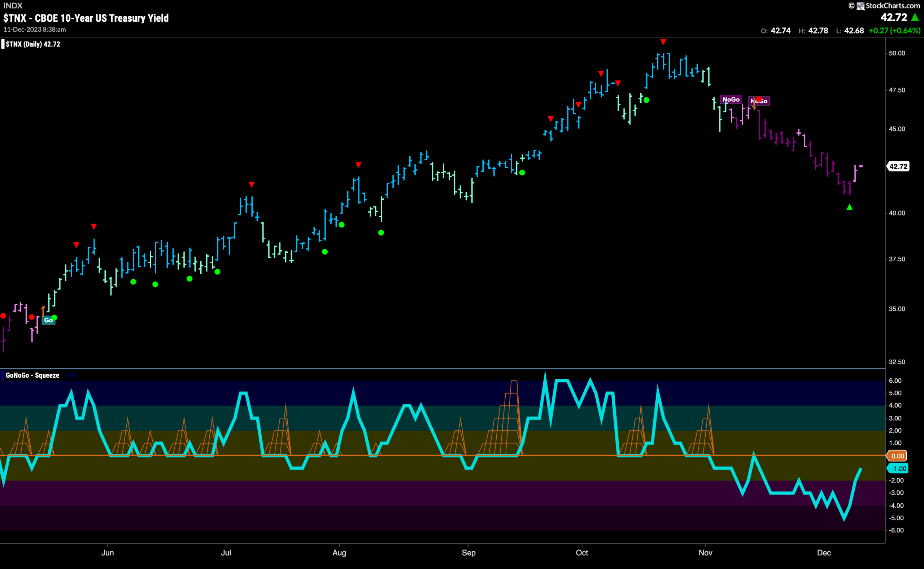Click the orange 0.00 squeeze axis label

897,456
